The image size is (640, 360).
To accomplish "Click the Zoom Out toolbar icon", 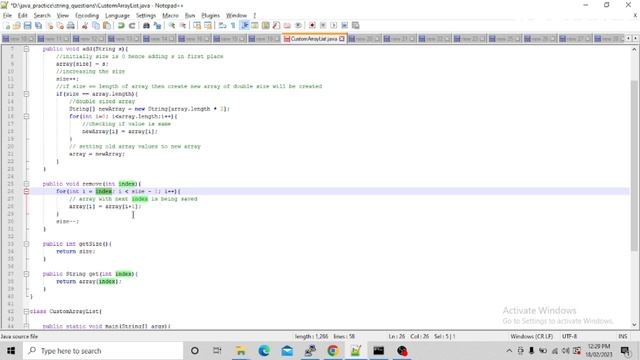I will 183,25.
